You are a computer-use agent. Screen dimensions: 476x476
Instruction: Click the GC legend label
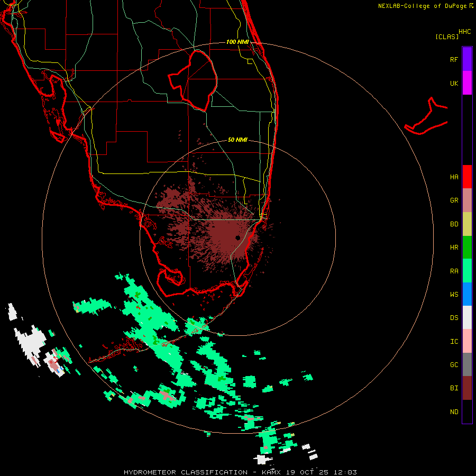pyautogui.click(x=454, y=364)
